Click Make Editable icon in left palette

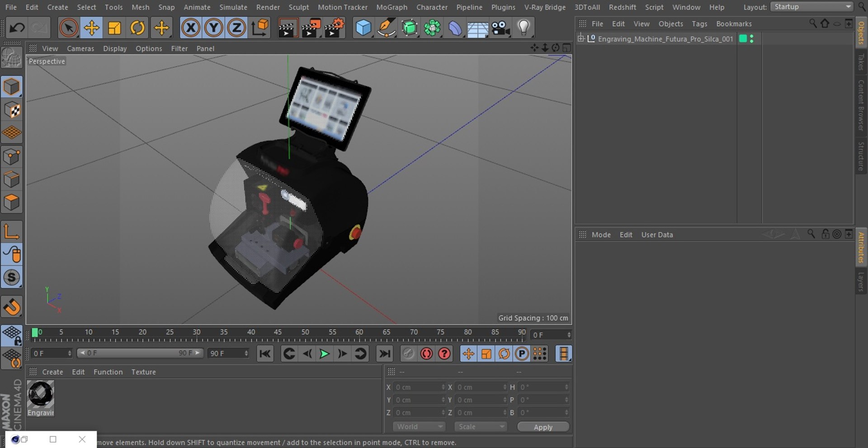pos(12,58)
